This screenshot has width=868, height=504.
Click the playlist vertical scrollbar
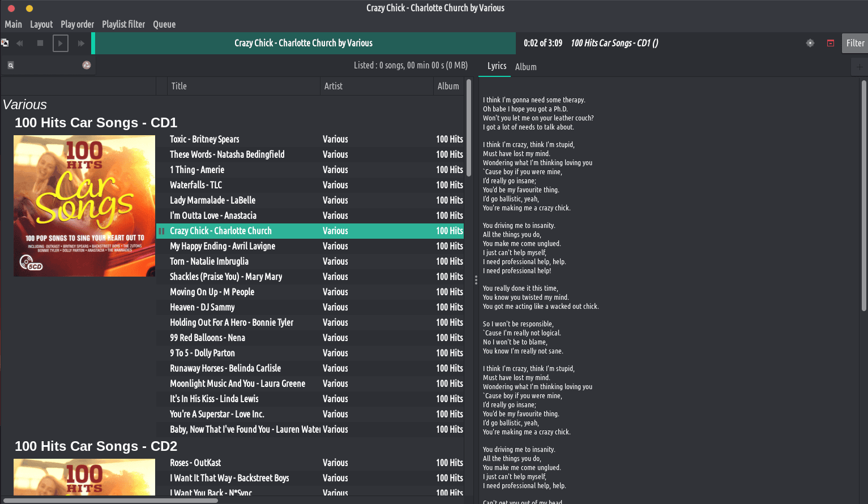469,127
